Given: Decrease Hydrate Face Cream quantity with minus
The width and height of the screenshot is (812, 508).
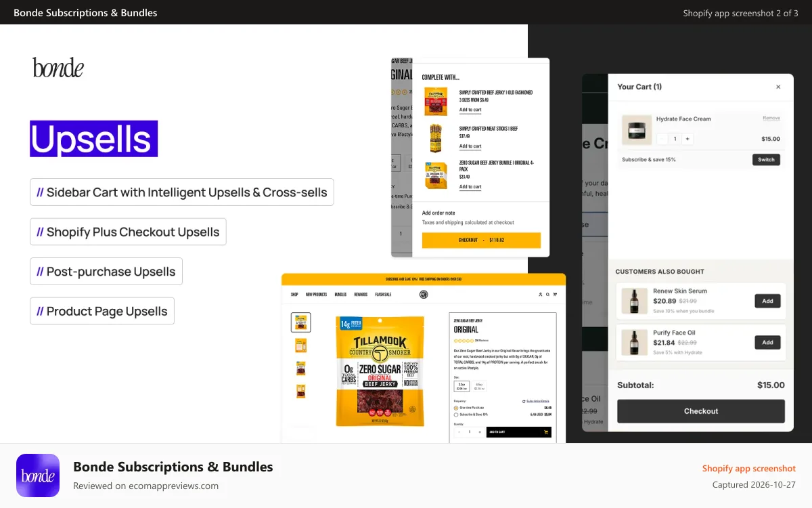Looking at the screenshot, I should 662,139.
